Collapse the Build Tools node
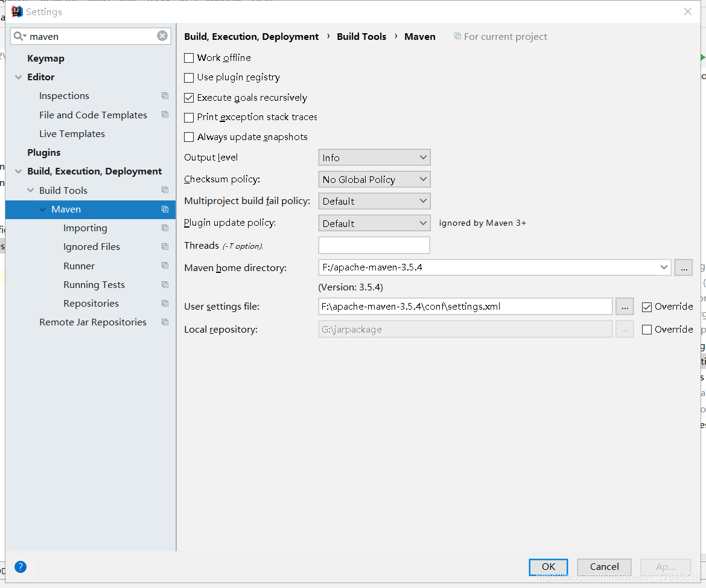 click(x=31, y=190)
